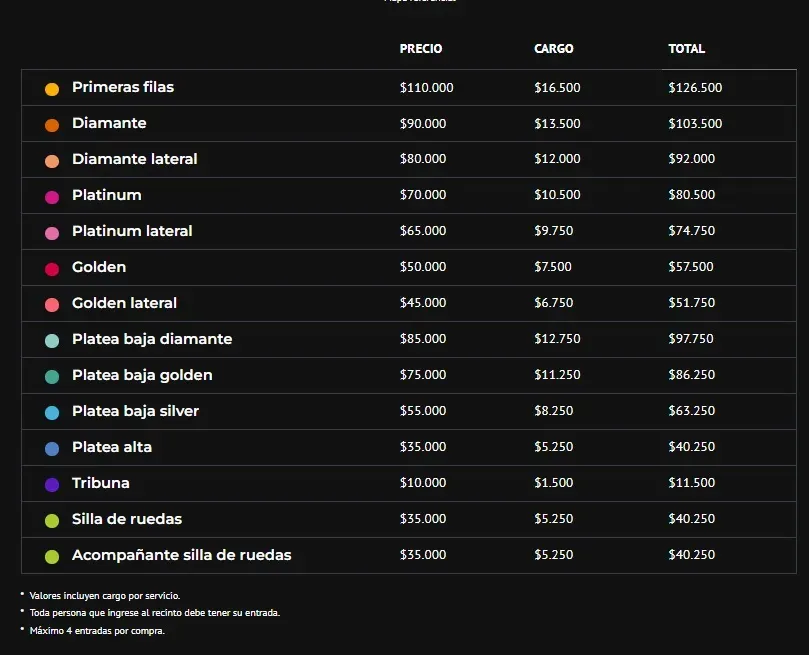Click the red Golden color dot
The image size is (809, 655).
[52, 269]
